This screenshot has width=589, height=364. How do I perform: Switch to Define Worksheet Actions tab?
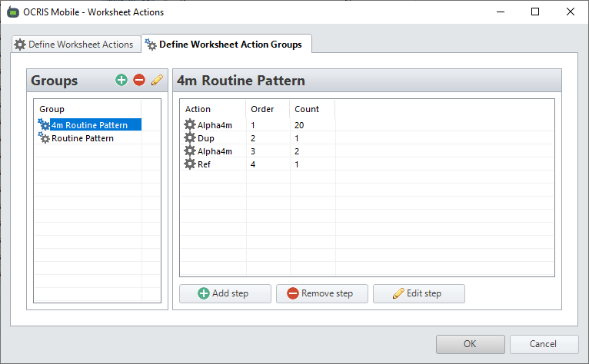(x=75, y=45)
